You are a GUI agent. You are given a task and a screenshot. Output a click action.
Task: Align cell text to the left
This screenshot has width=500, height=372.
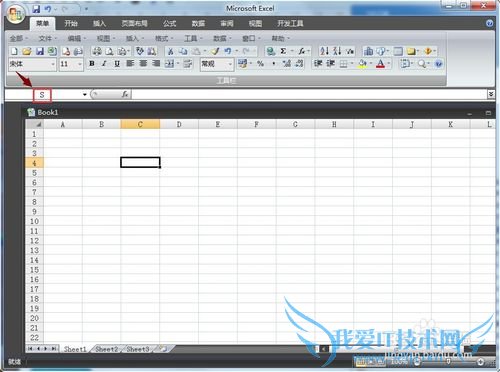(130, 63)
